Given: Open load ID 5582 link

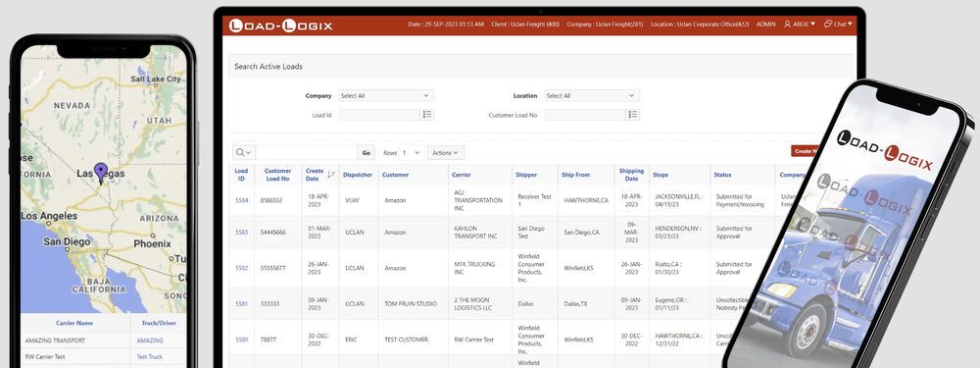Looking at the screenshot, I should click(241, 268).
